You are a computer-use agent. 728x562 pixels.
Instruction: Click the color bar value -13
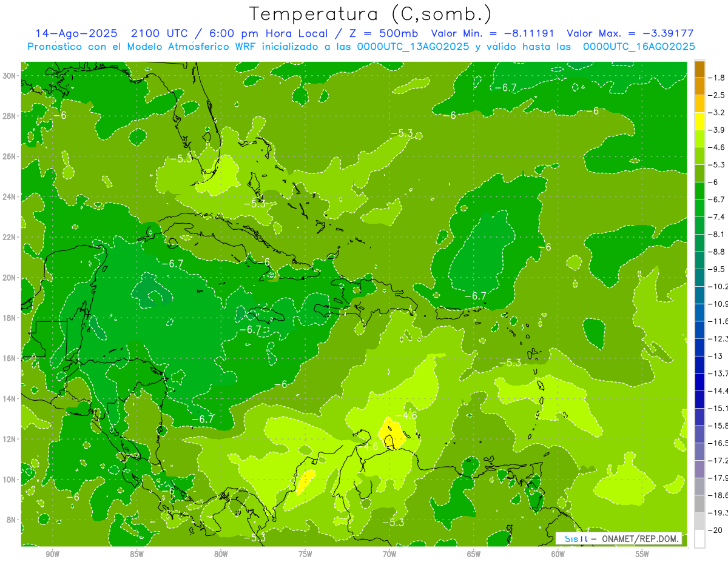click(716, 356)
